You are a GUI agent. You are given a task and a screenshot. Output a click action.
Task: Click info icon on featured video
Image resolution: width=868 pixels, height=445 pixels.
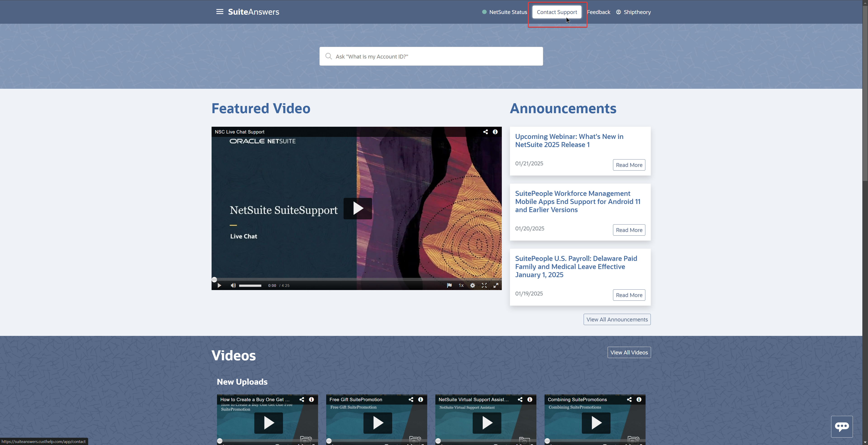(495, 132)
